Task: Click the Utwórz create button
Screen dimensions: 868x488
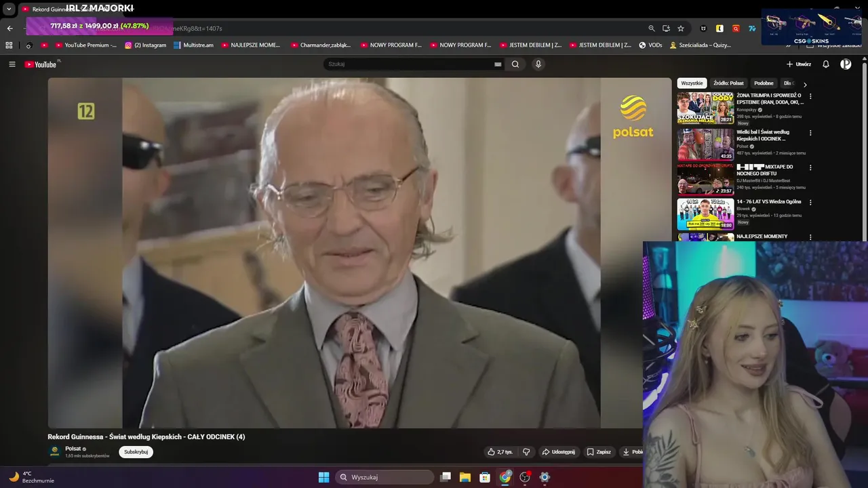Action: (799, 64)
